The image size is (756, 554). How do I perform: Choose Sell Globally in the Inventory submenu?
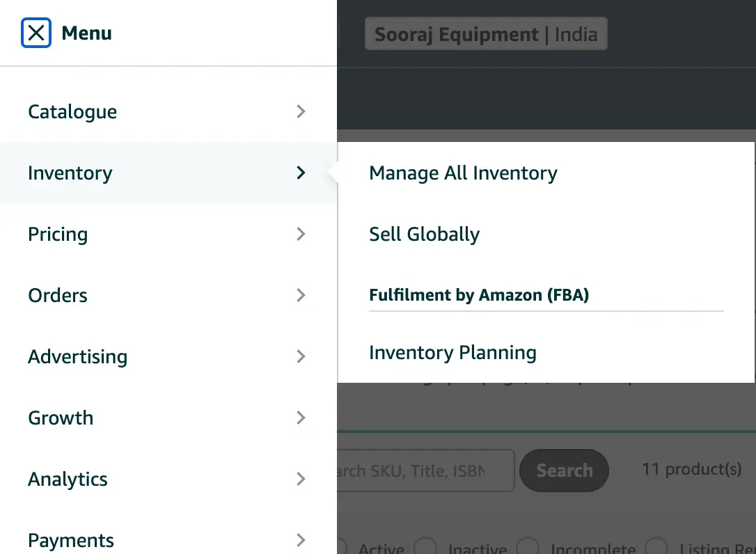(424, 235)
